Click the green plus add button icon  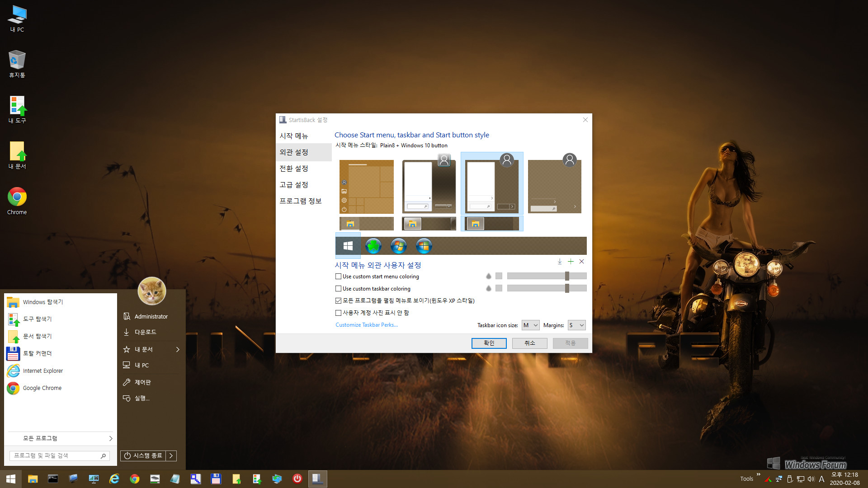[571, 262]
